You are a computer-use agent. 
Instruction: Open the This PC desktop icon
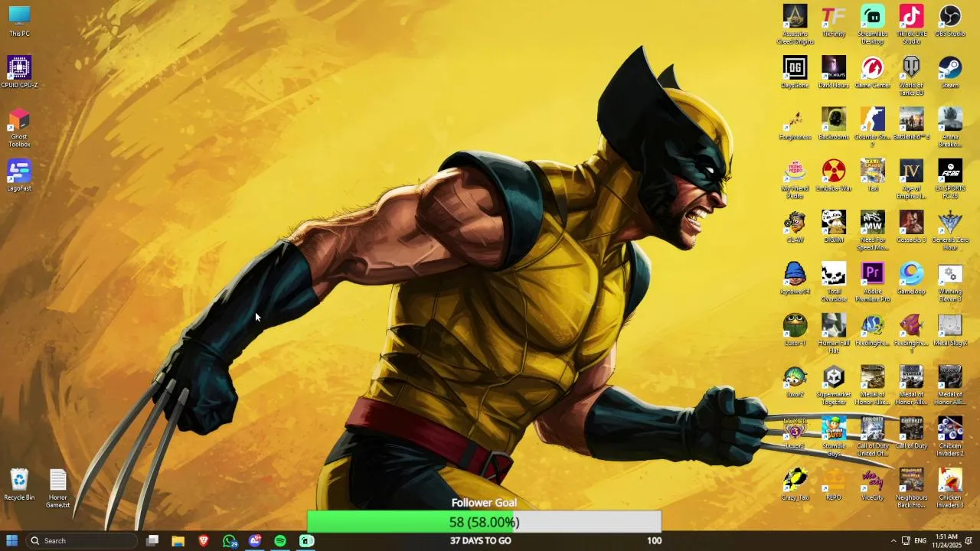coord(19,21)
